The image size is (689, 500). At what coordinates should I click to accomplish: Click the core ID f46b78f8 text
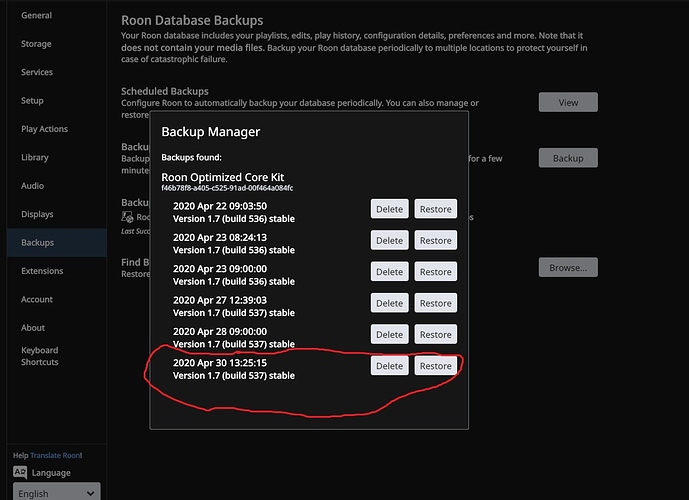coord(227,188)
